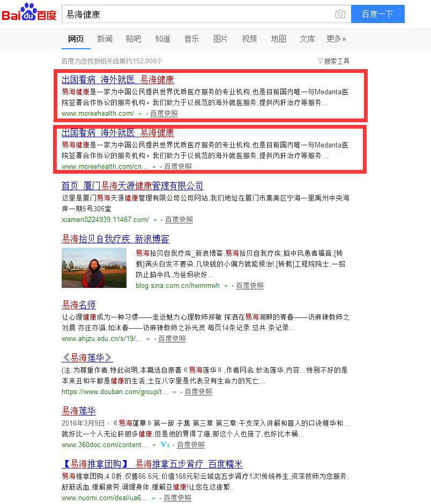431x504 pixels.
Task: Switch to the 图片 tab
Action: (220, 39)
